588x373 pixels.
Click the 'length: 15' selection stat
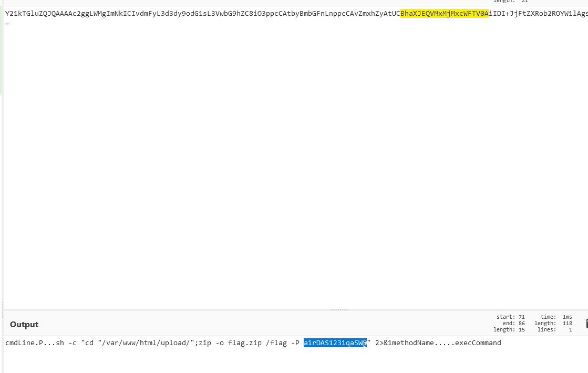coord(509,330)
